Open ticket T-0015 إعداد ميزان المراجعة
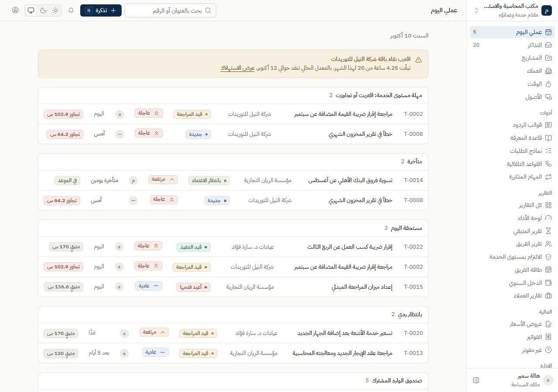This screenshot has height=392, width=558. point(233,287)
